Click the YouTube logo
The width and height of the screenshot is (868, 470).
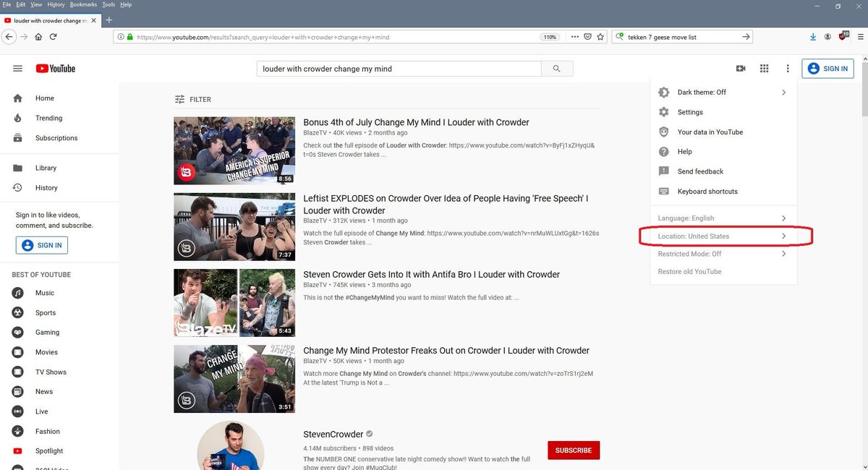click(x=56, y=69)
